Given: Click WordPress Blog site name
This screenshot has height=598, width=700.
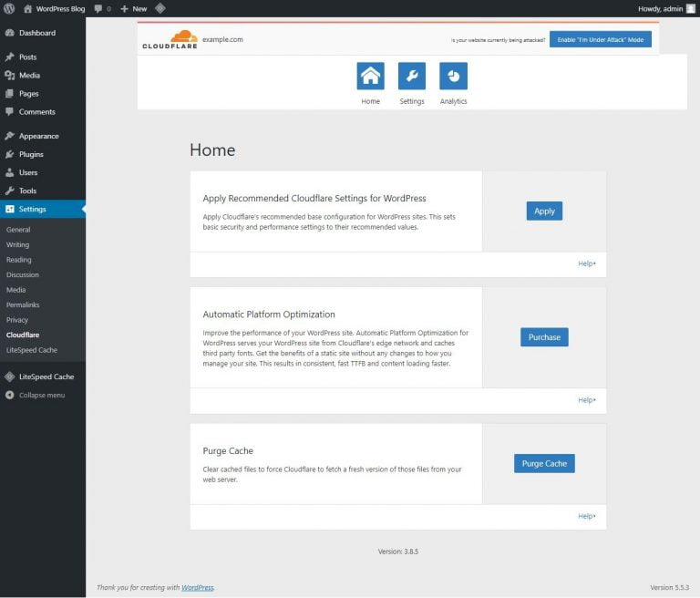Looking at the screenshot, I should [60, 8].
